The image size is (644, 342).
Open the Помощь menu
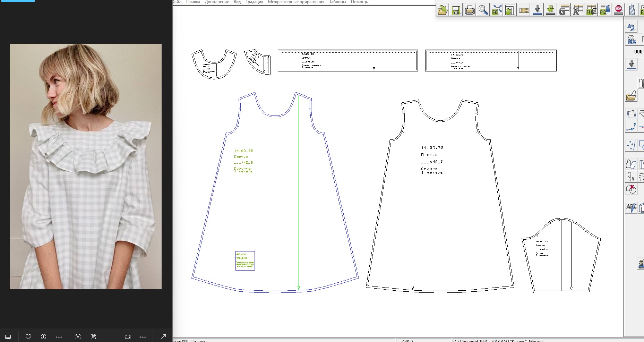(x=359, y=2)
